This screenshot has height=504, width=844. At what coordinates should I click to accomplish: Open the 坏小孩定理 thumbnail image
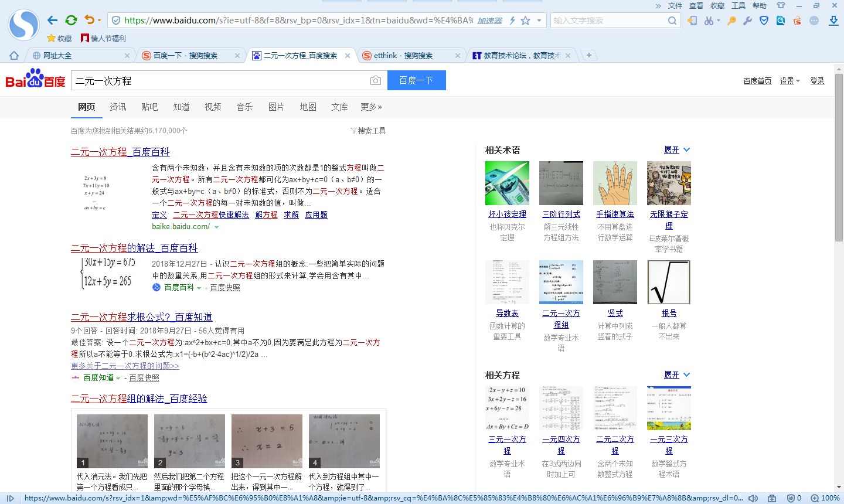click(x=507, y=183)
